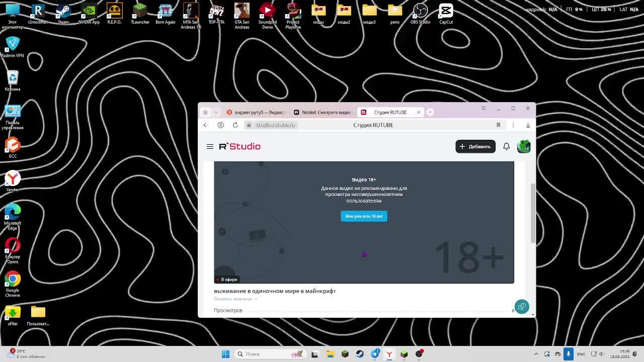Click the page vertical scrollbar
Image resolution: width=644 pixels, height=362 pixels.
point(533,214)
